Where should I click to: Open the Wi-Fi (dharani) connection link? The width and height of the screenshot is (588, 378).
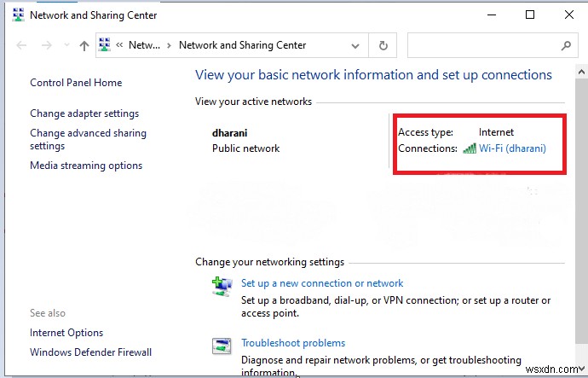pyautogui.click(x=512, y=148)
